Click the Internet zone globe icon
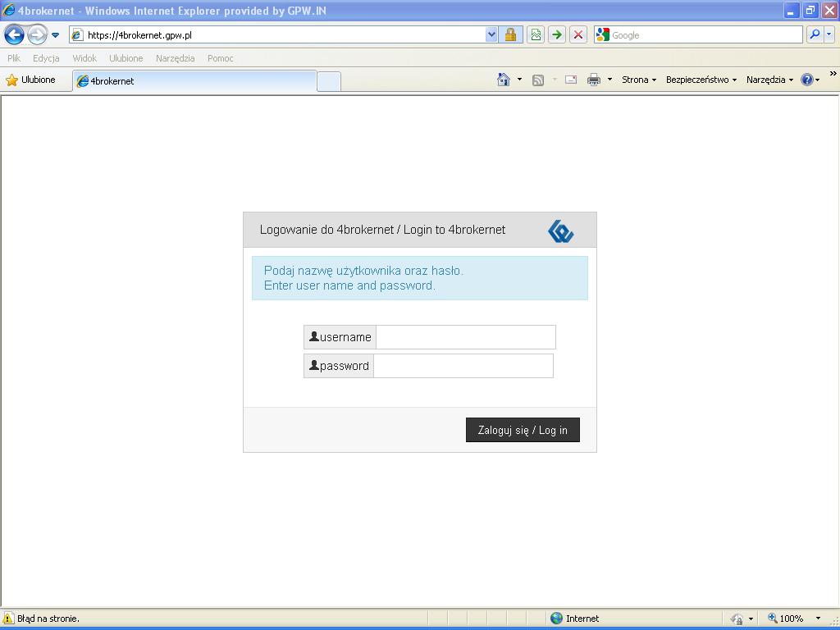Viewport: 840px width, 630px height. pos(557,619)
